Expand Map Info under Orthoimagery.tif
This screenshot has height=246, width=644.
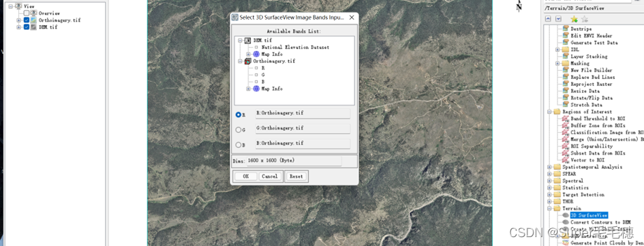[248, 89]
